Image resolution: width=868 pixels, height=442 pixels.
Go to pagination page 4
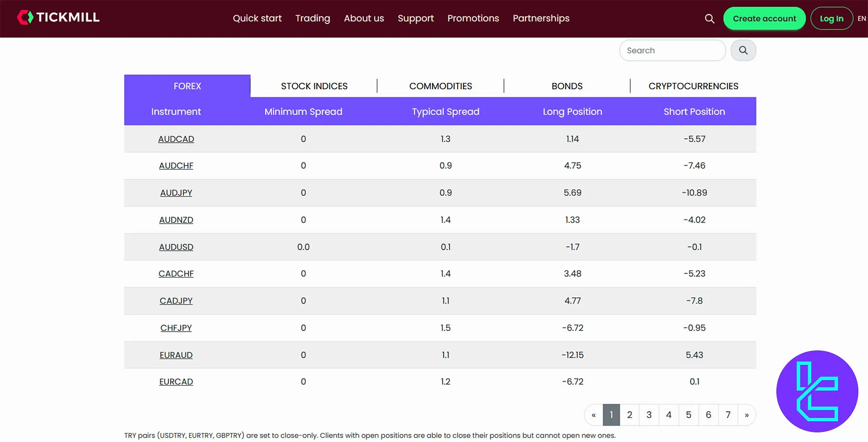click(x=669, y=415)
